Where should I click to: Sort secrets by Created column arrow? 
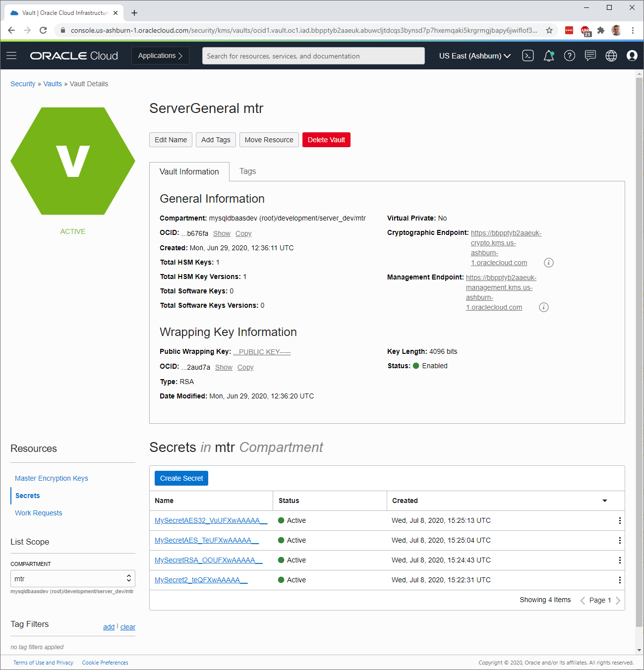tap(605, 501)
